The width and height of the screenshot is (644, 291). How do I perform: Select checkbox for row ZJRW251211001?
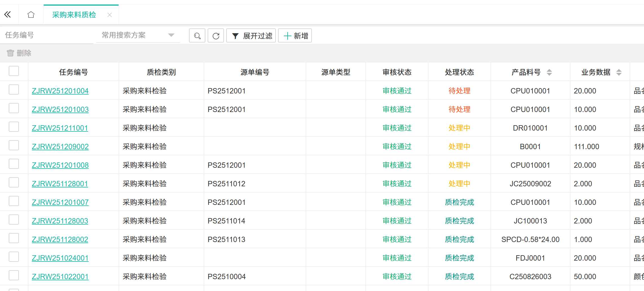click(14, 127)
